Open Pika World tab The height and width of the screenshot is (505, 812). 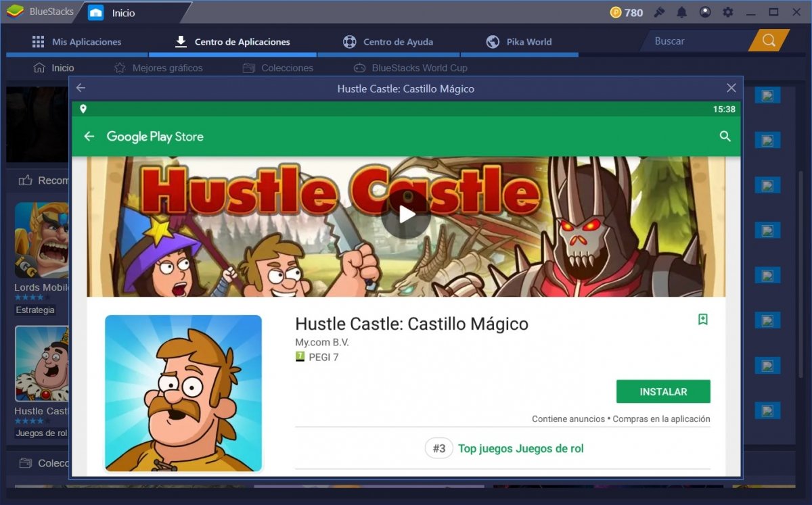pos(519,42)
